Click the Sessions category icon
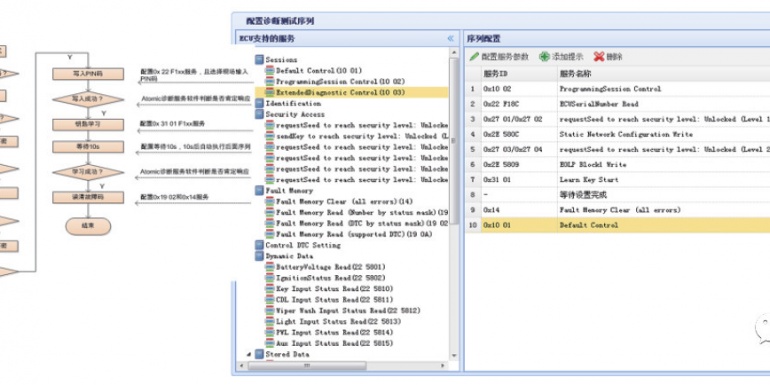 pyautogui.click(x=259, y=59)
